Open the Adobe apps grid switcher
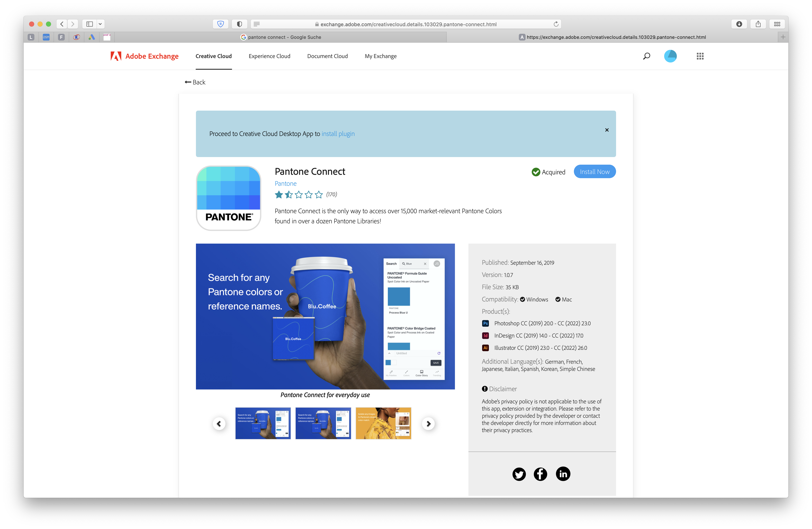Image resolution: width=812 pixels, height=529 pixels. 700,56
